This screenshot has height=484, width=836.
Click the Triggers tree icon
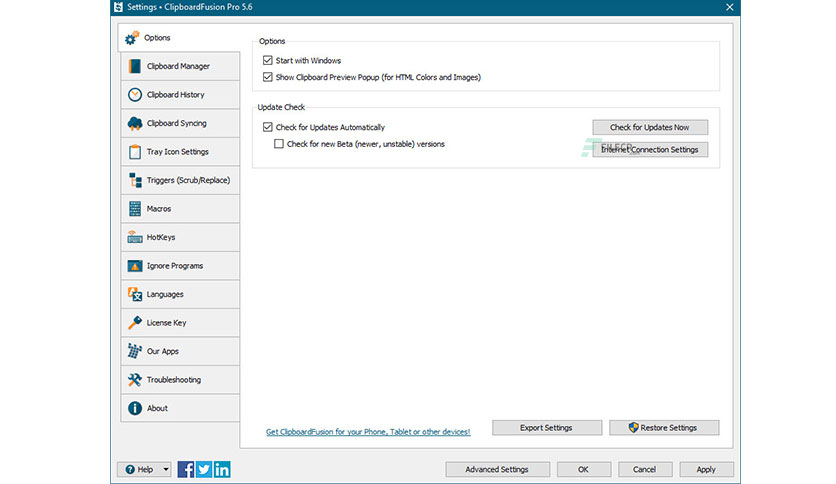click(135, 180)
